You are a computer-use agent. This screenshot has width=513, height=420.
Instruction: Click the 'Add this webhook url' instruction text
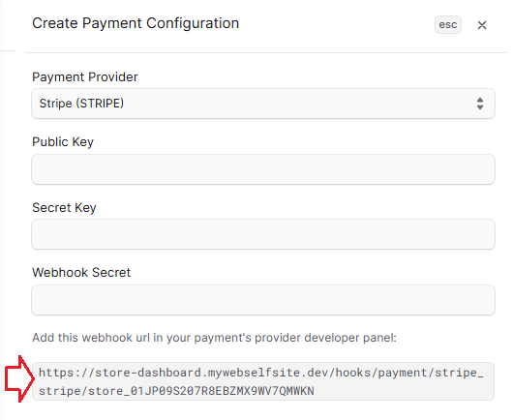[x=214, y=338]
